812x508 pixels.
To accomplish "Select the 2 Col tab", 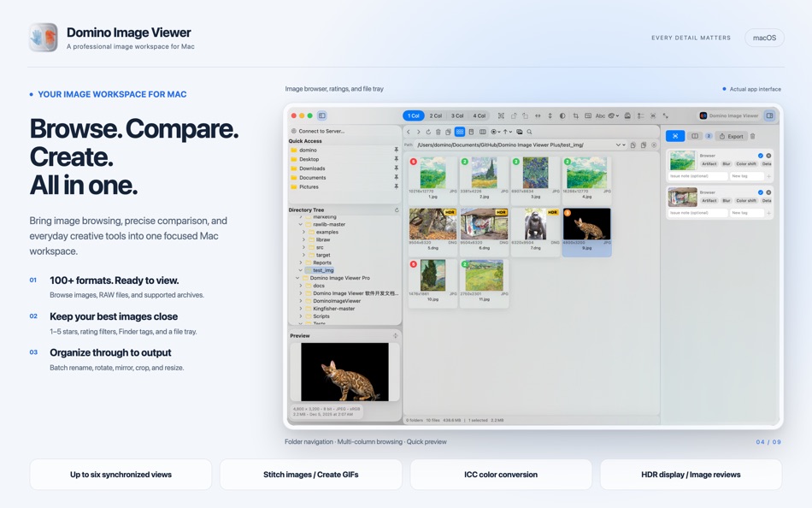I will pyautogui.click(x=436, y=115).
